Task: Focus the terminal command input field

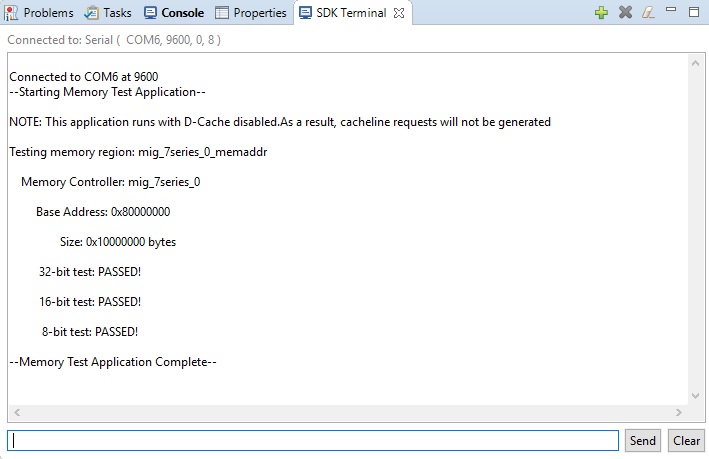Action: (313, 441)
